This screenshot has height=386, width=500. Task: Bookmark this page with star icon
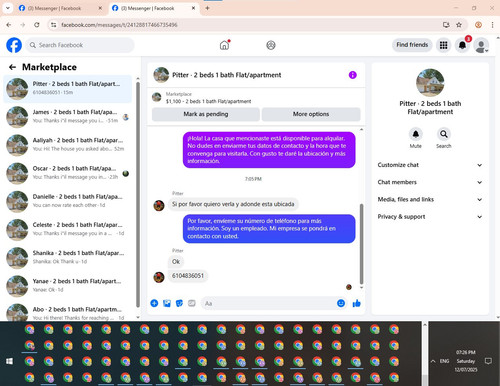click(459, 25)
